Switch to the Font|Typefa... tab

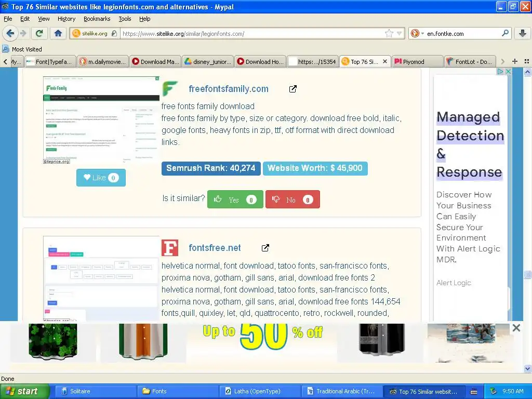[x=50, y=61]
